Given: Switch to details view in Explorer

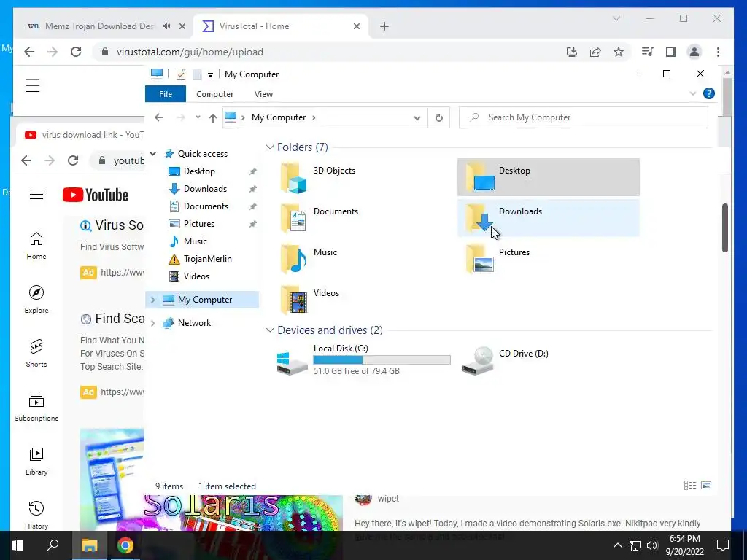Looking at the screenshot, I should 690,485.
